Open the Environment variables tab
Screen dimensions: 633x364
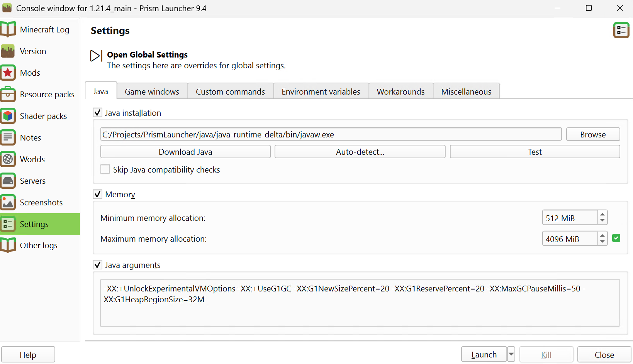point(321,91)
